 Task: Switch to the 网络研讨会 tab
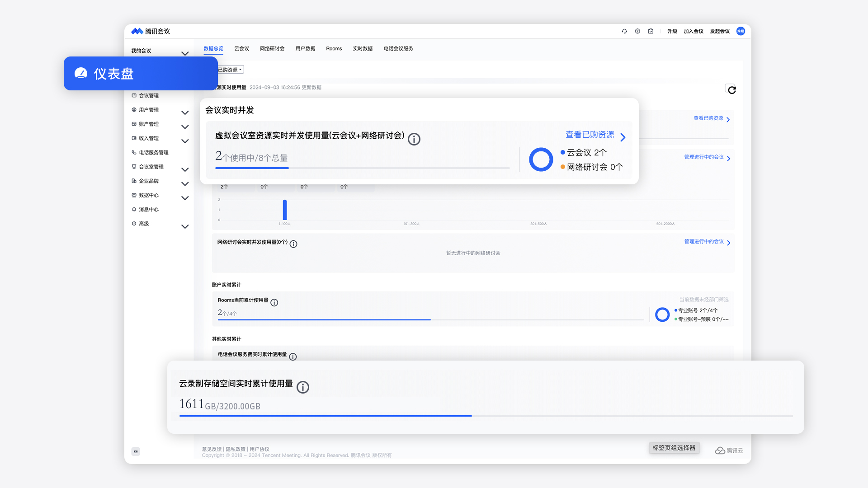click(x=272, y=48)
